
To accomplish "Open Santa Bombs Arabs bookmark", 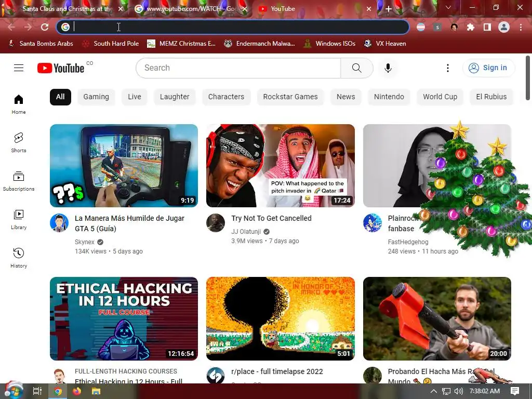I will point(41,44).
